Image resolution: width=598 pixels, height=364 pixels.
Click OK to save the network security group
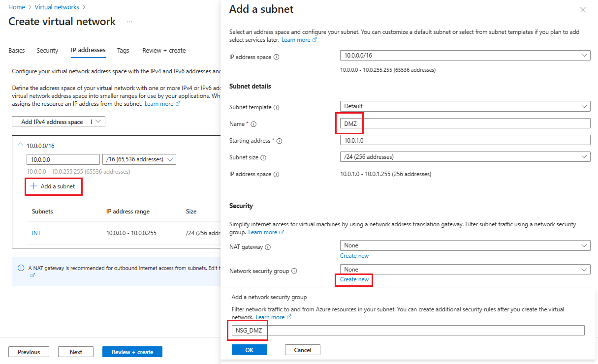(x=249, y=349)
